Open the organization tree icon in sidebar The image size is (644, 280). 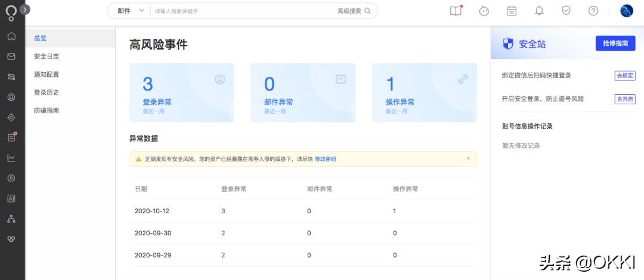[x=11, y=219]
